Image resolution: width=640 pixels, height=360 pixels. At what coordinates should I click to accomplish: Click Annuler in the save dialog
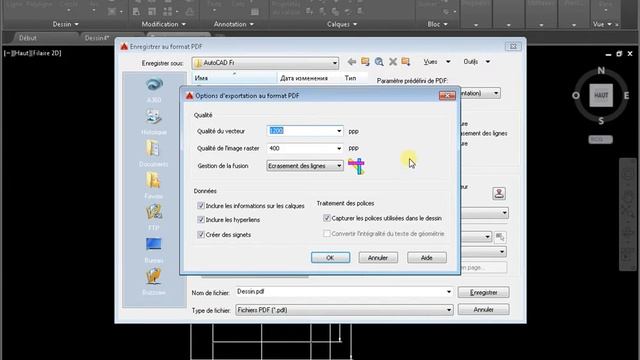tap(483, 310)
